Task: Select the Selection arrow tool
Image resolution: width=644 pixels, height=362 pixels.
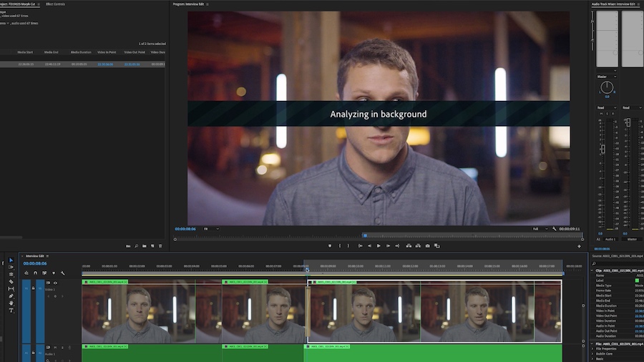Action: (11, 260)
